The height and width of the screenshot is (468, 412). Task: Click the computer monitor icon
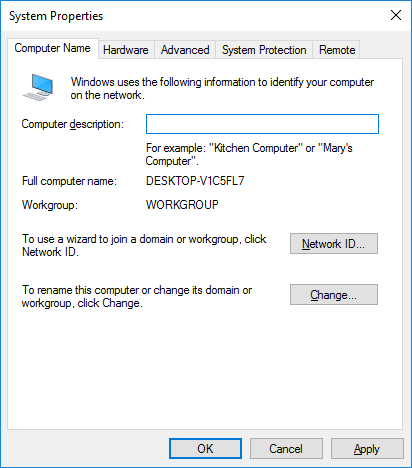tap(38, 87)
